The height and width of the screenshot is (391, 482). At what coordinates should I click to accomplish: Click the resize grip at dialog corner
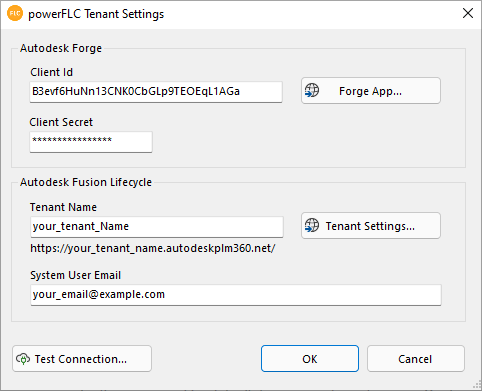[477, 385]
